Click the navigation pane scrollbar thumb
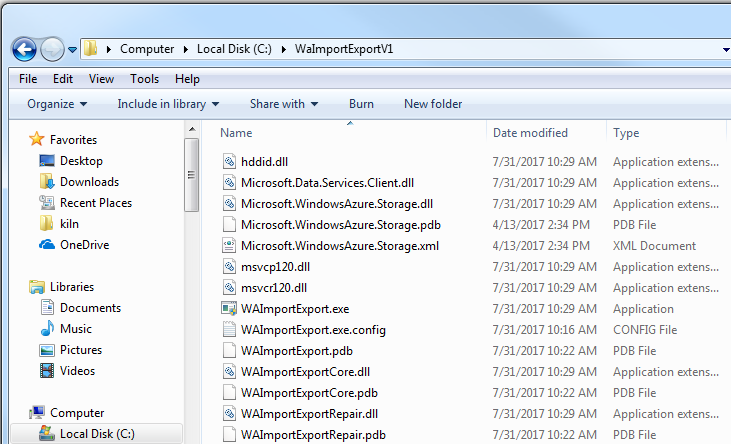The width and height of the screenshot is (731, 444). [192, 175]
